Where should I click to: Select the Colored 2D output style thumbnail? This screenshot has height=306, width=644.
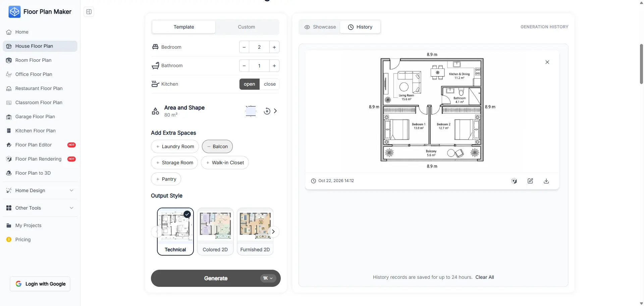click(x=215, y=232)
